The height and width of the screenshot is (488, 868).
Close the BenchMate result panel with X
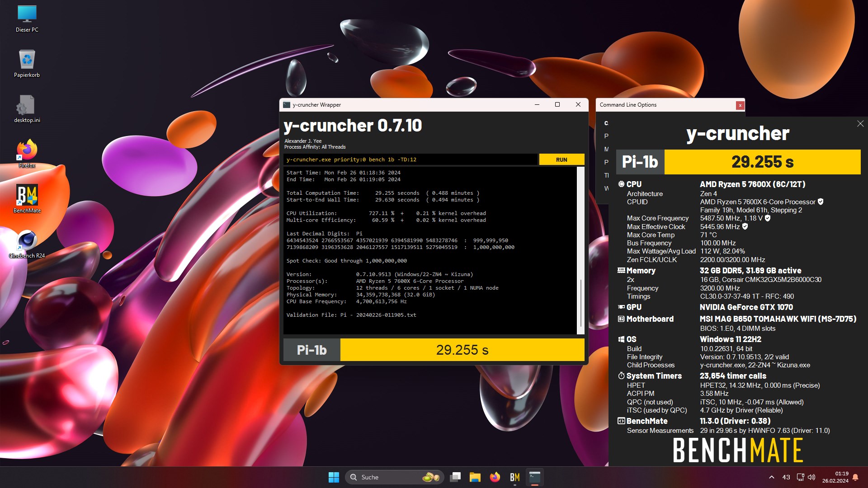860,123
